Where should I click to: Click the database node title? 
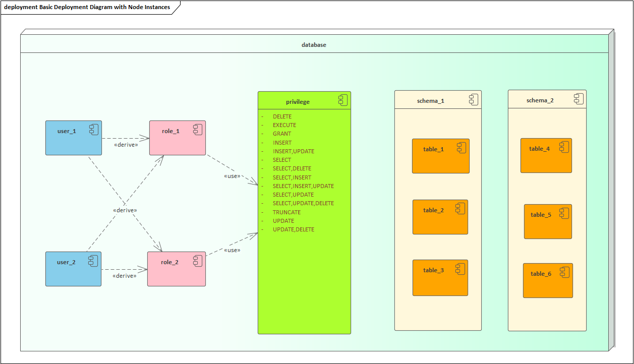coord(314,45)
